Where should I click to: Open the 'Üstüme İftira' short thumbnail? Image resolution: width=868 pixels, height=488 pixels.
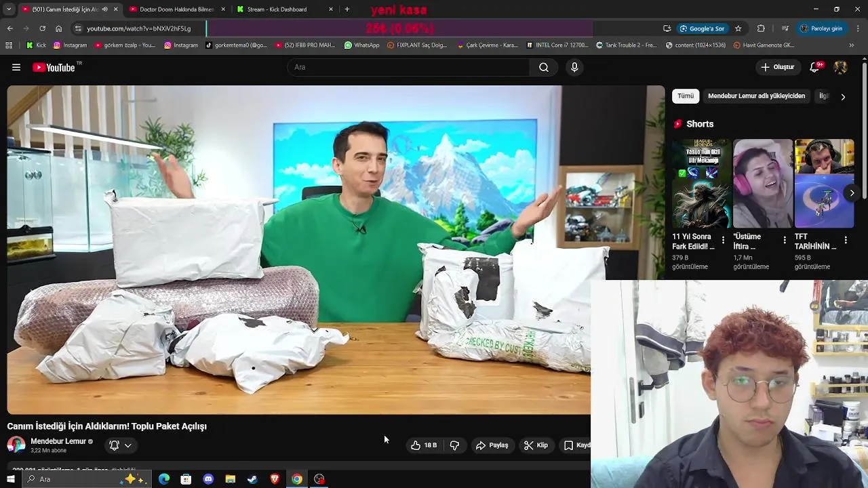(763, 184)
